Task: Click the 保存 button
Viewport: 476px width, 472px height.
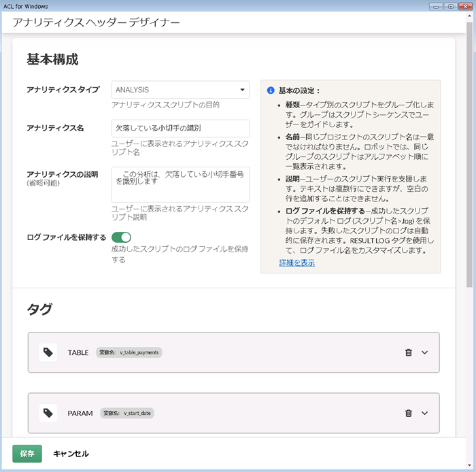Action: pyautogui.click(x=27, y=454)
